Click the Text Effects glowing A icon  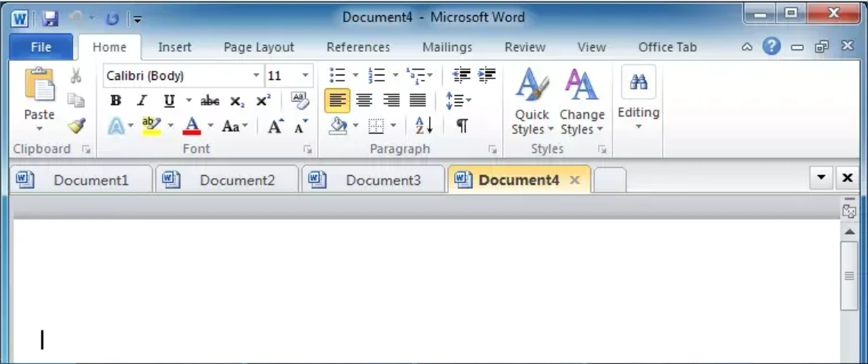click(x=116, y=126)
